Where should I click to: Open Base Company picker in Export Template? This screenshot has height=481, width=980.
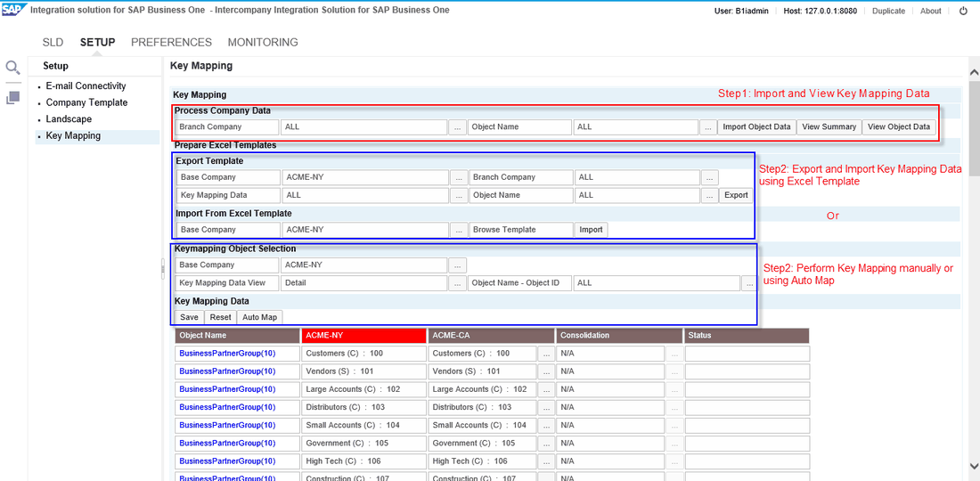(x=459, y=177)
